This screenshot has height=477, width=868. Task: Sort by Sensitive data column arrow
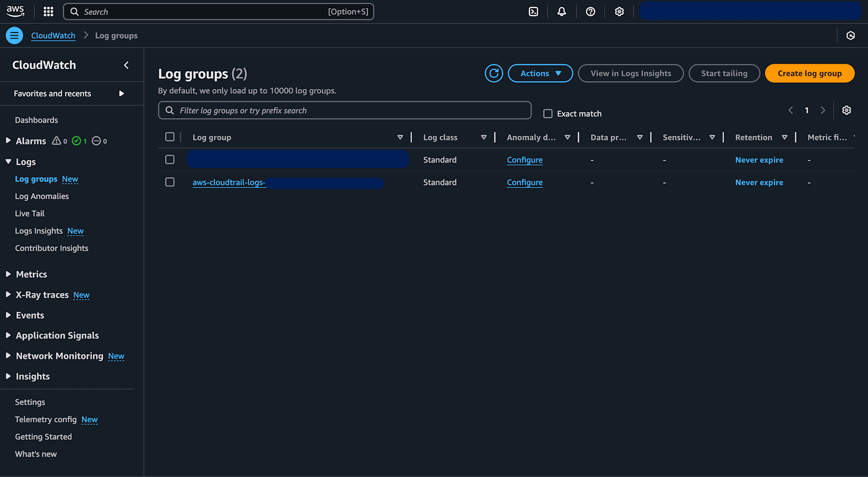pos(712,138)
